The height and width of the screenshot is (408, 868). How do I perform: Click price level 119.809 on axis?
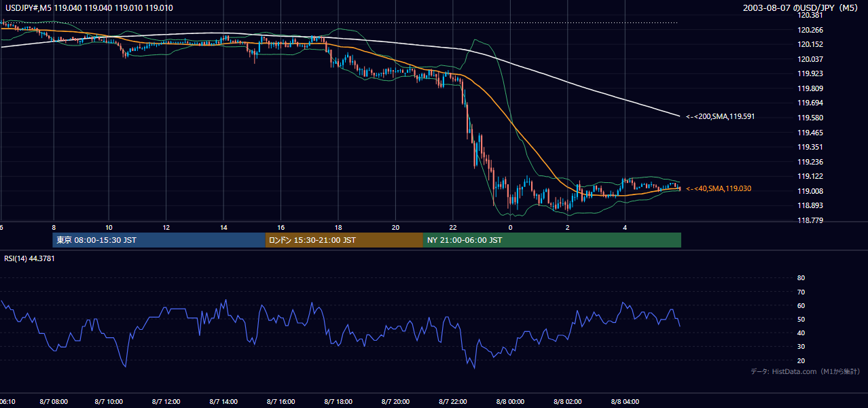tap(810, 88)
